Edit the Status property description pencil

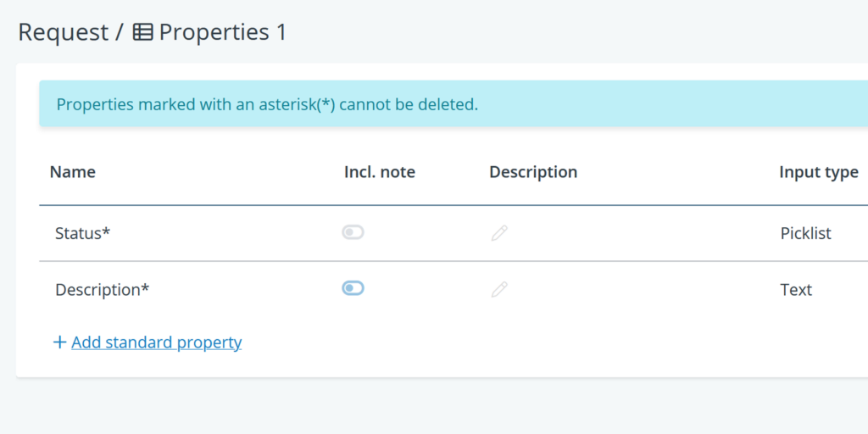pos(499,233)
